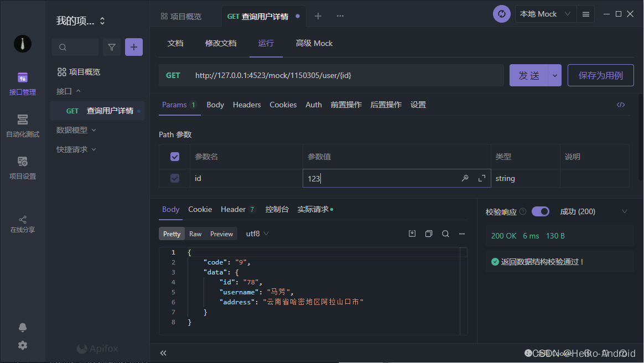Click the purple plus add button
644x363 pixels.
coord(133,47)
